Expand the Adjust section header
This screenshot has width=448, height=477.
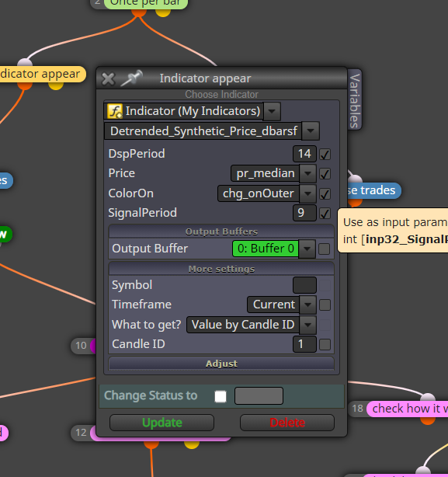[221, 364]
